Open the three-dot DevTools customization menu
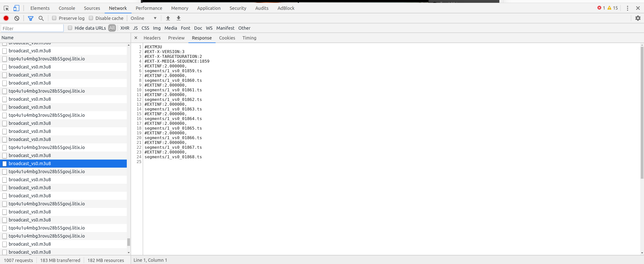Screen dimensions: 644x264 point(627,8)
